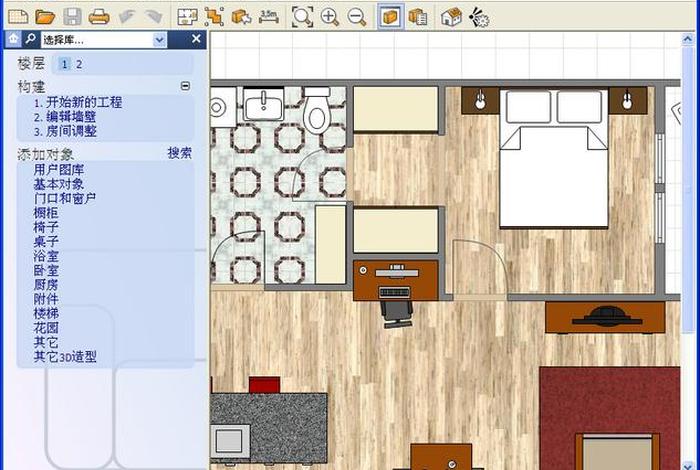
Task: Select the right bedside table with lamp
Action: pos(628,101)
